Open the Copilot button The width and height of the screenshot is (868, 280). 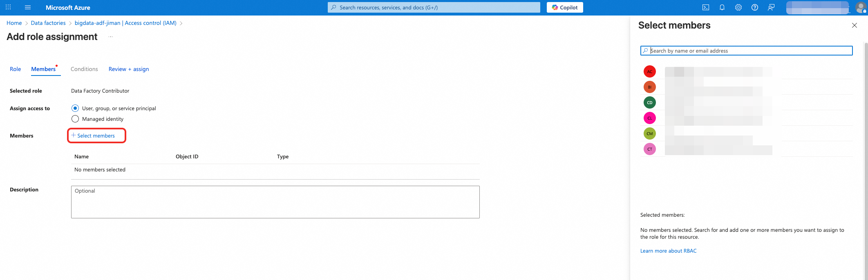pyautogui.click(x=565, y=7)
